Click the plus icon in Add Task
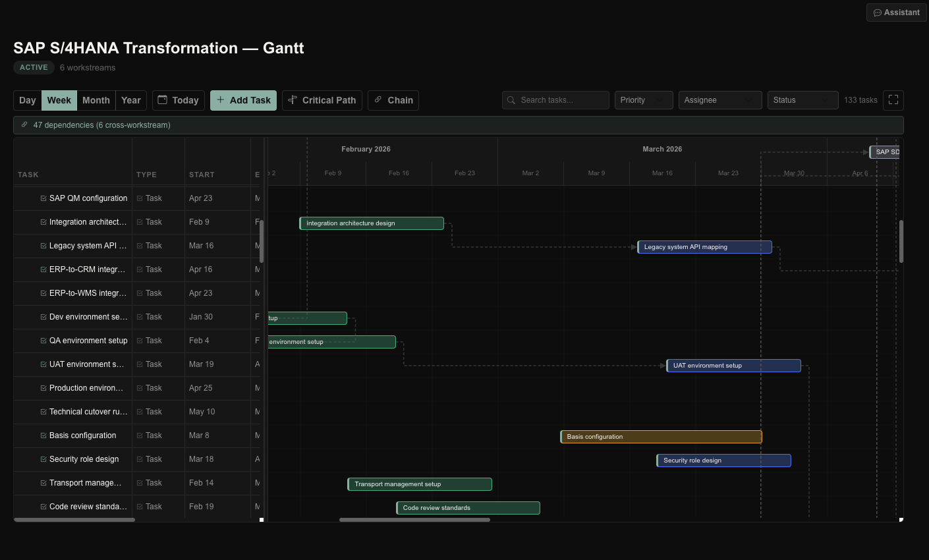 pos(221,99)
